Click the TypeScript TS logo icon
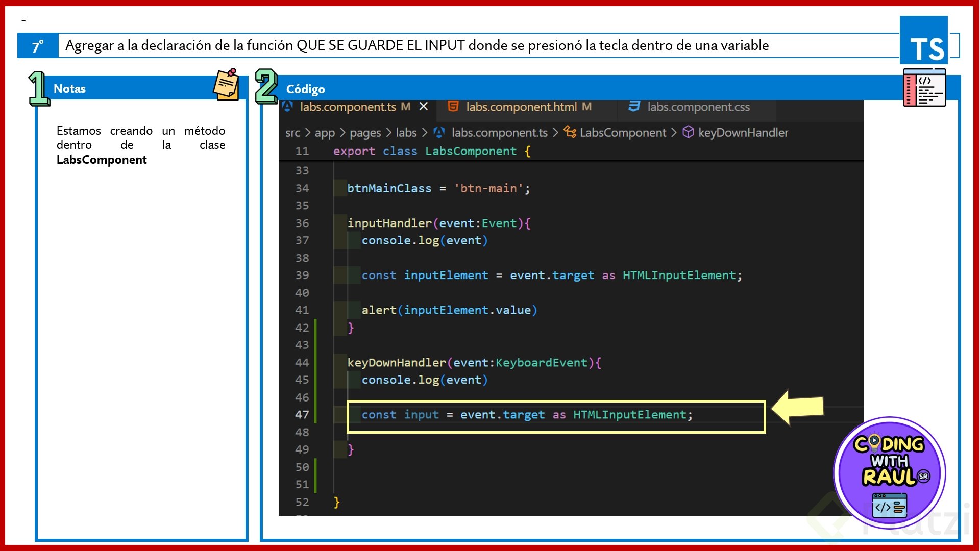This screenshot has height=551, width=980. (924, 40)
